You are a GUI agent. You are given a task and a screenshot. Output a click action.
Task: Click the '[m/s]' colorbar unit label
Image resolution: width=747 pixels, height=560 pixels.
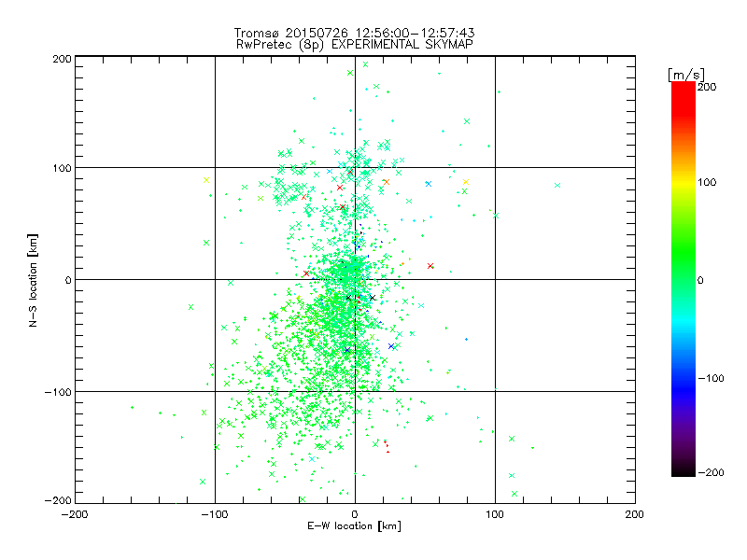coord(685,75)
